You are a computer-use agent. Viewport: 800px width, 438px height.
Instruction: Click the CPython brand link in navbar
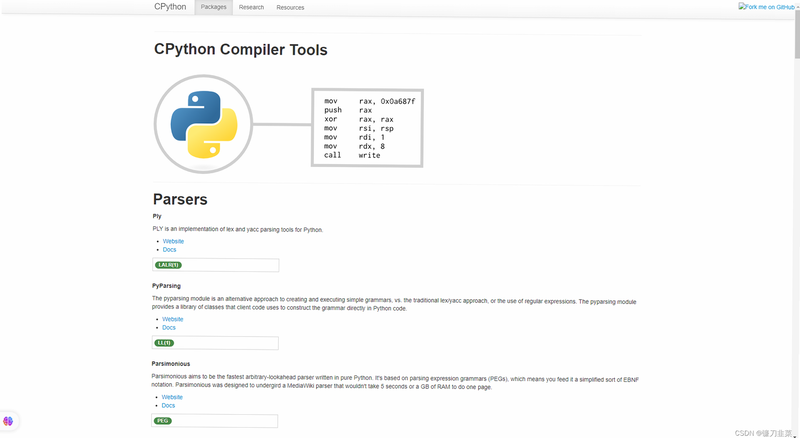point(170,7)
